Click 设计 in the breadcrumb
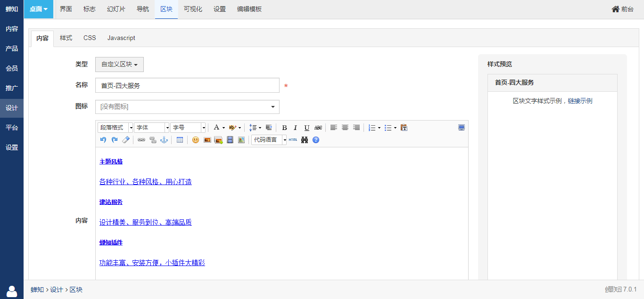 tap(57, 290)
